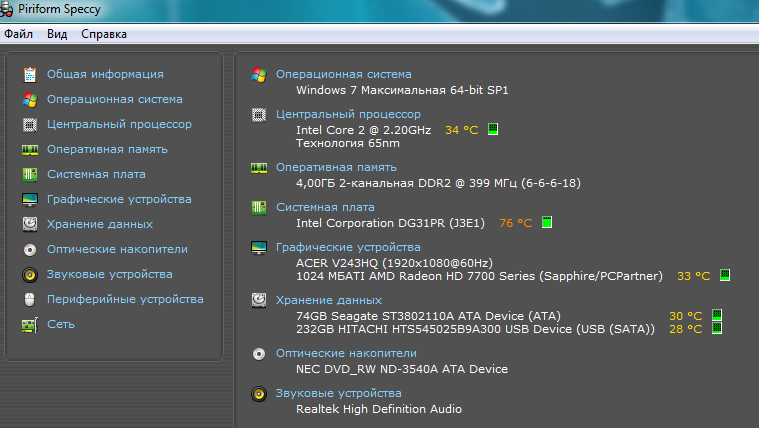
Task: Click the green temperature indicator next to 76 °C
Action: click(546, 222)
